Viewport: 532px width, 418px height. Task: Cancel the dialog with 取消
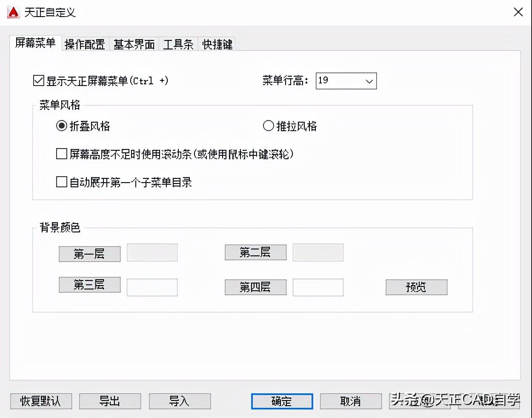click(x=351, y=401)
